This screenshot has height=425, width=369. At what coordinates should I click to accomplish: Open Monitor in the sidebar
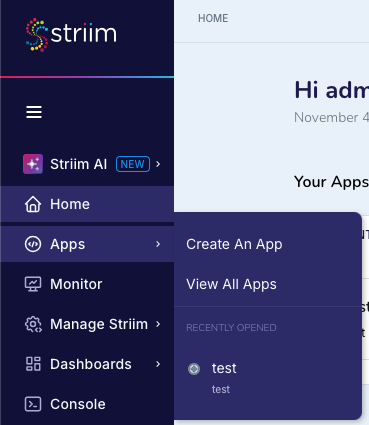pyautogui.click(x=87, y=284)
